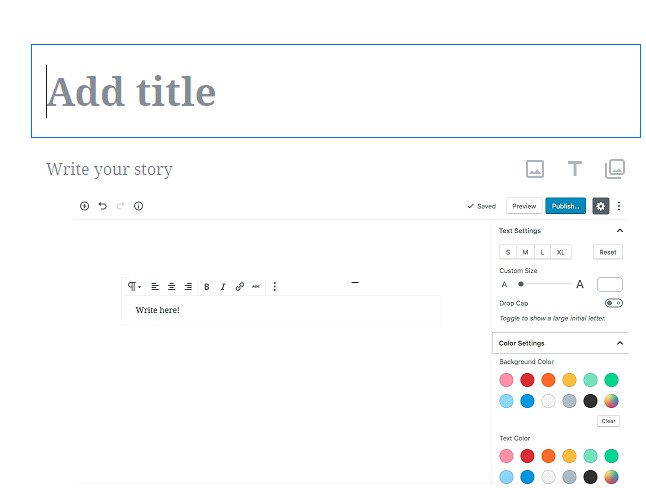Click the Preview button
This screenshot has height=488, width=646.
click(524, 206)
